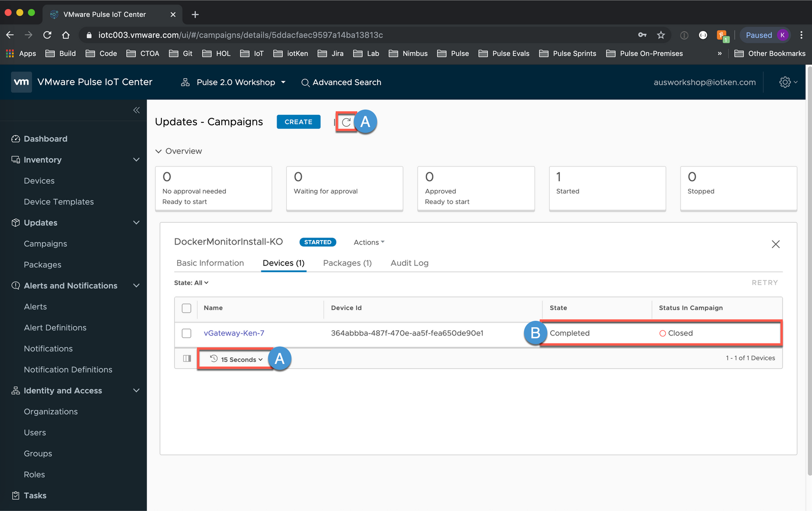Collapse the Overview section

tap(159, 151)
